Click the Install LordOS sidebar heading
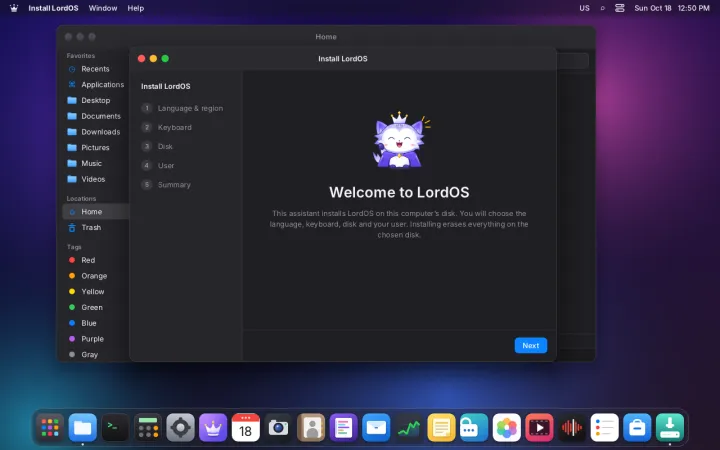 [166, 86]
